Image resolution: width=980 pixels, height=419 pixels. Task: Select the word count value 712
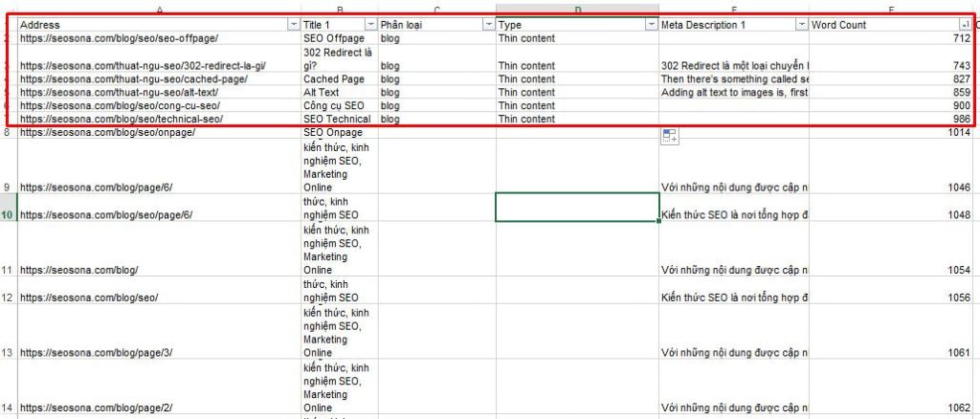point(963,38)
